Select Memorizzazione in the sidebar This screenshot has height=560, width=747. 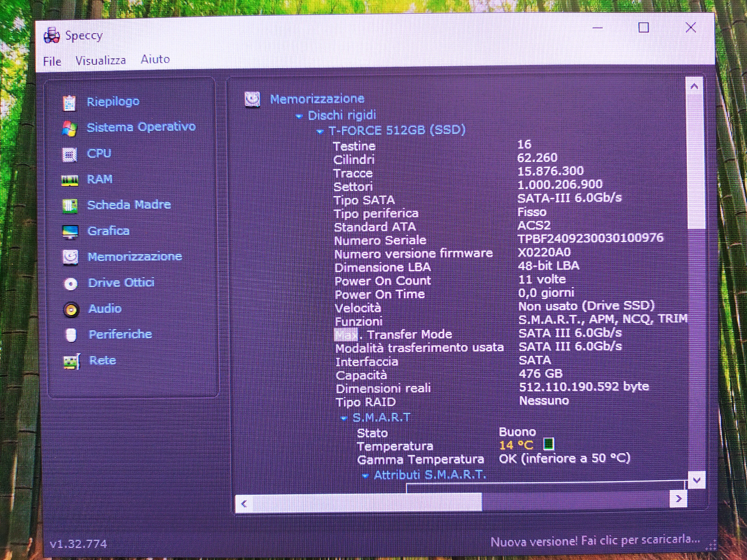pyautogui.click(x=134, y=256)
